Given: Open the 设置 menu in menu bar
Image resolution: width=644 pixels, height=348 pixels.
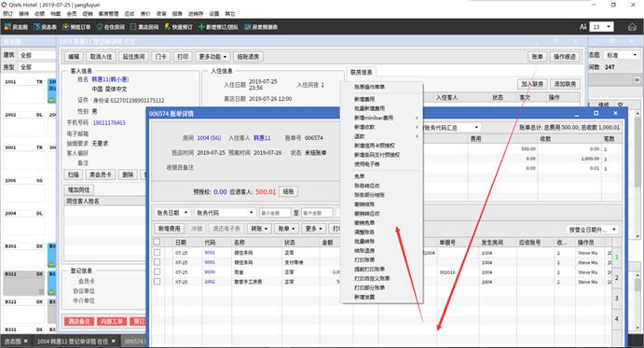Looking at the screenshot, I should [214, 14].
